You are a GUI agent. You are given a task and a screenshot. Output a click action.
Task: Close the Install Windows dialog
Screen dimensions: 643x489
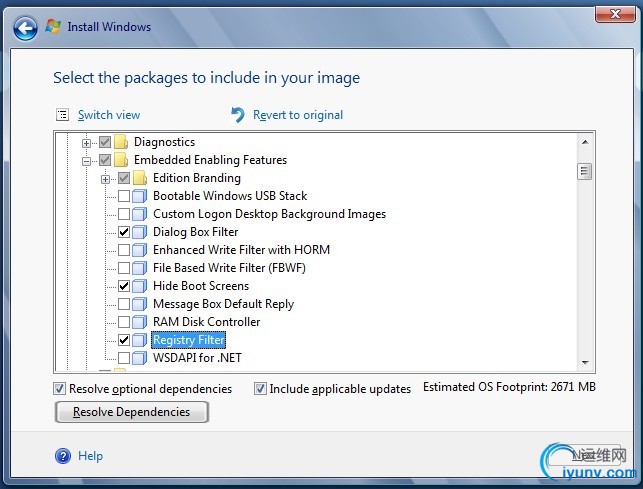tap(615, 14)
